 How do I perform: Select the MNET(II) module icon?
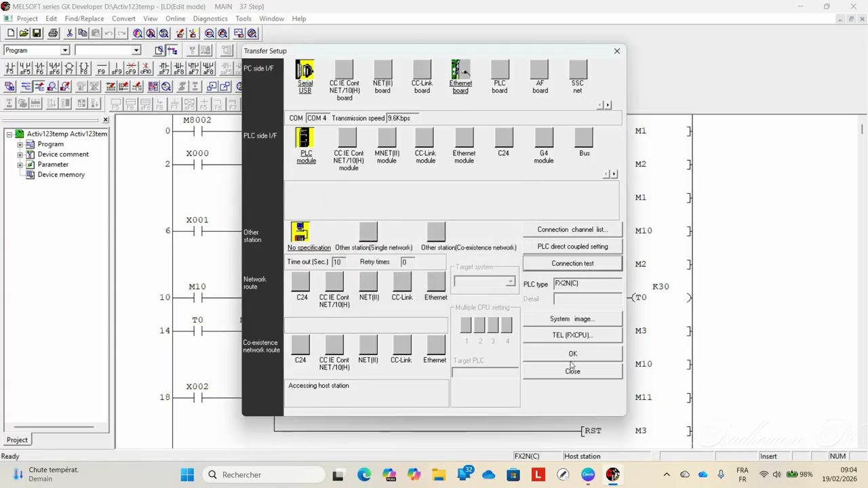(387, 138)
